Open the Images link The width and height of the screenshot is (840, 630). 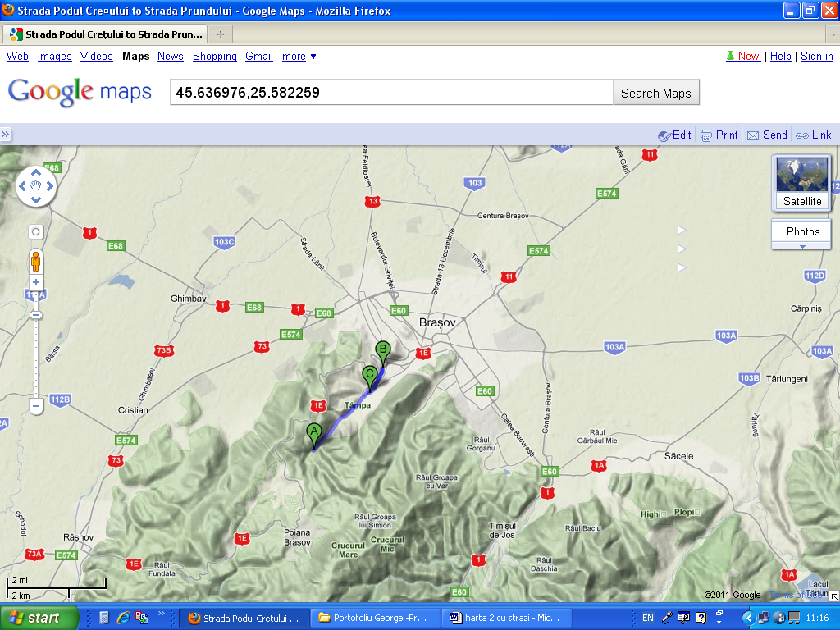pyautogui.click(x=55, y=57)
